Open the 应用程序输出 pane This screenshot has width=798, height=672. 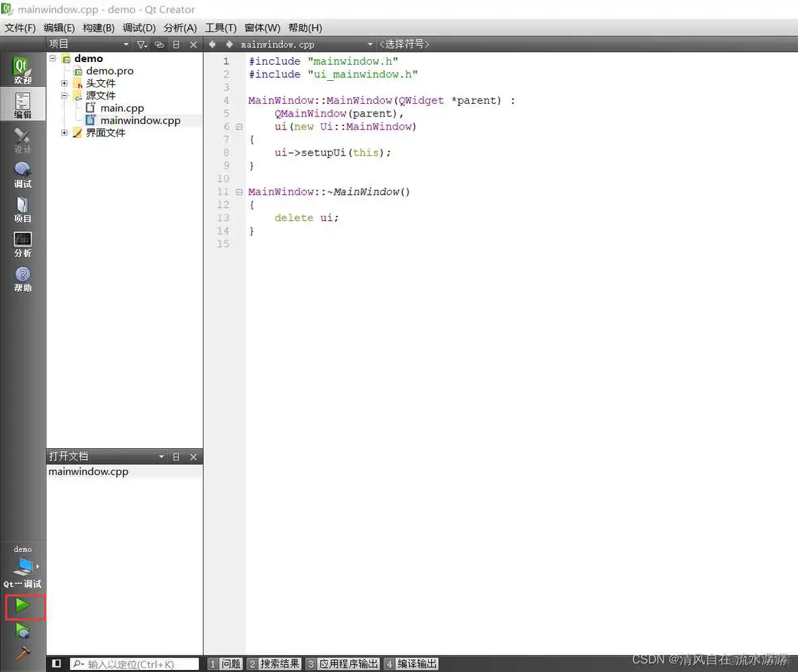[348, 663]
